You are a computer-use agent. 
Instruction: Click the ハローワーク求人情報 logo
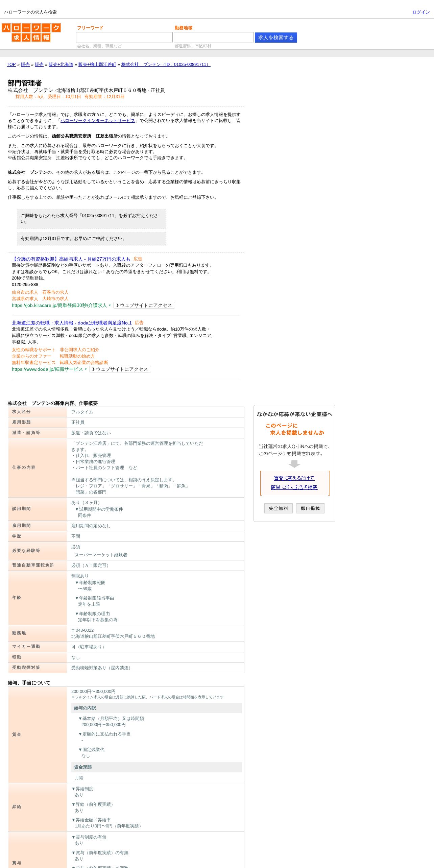coord(31,32)
